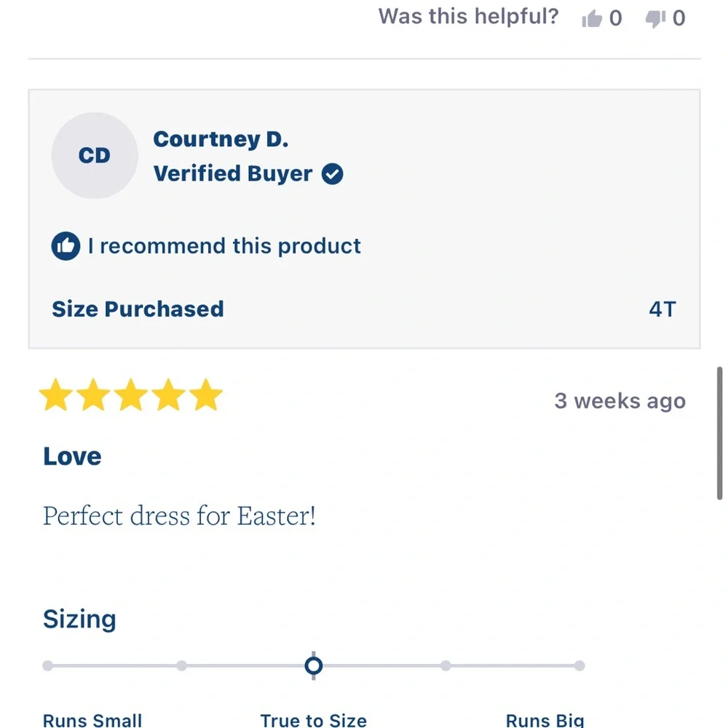Screen dimensions: 728x728
Task: Click the Courtney D. reviewer name
Action: (x=221, y=140)
